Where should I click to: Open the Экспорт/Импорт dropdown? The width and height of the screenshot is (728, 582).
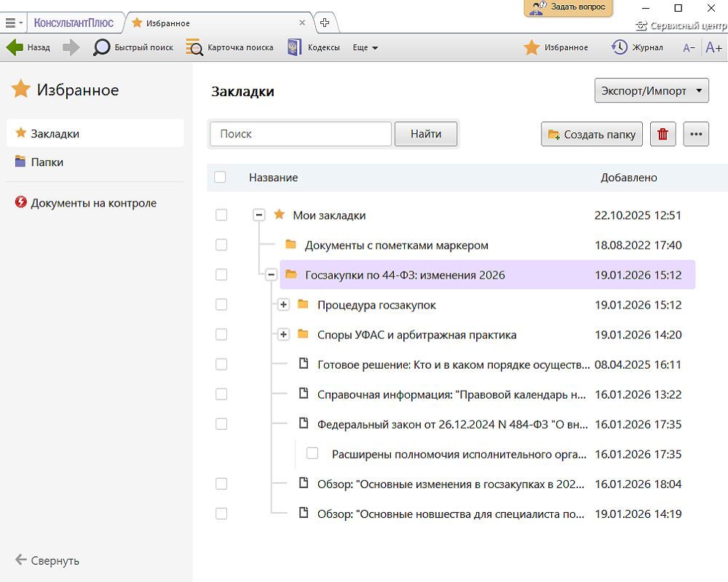651,92
